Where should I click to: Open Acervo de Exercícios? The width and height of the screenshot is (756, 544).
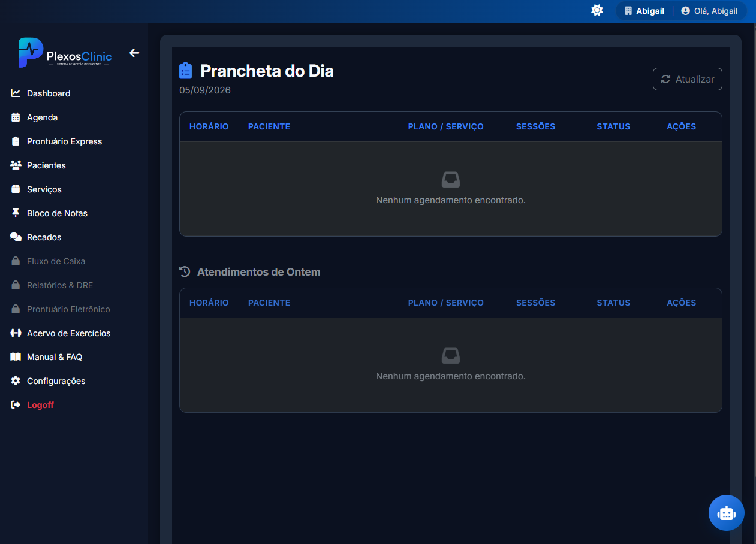point(68,333)
